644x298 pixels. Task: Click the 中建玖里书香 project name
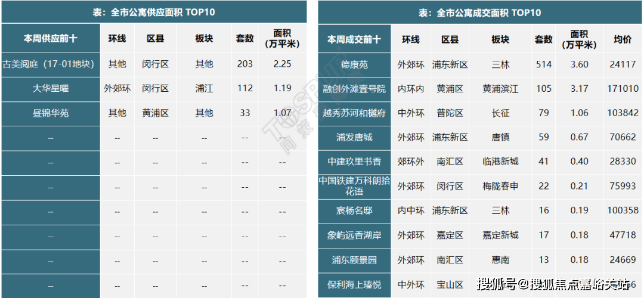click(x=354, y=162)
